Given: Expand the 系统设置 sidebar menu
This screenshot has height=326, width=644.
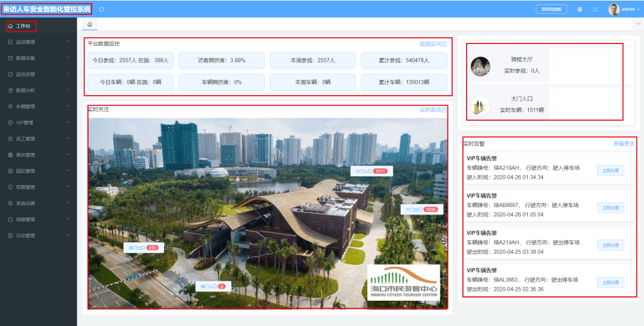Looking at the screenshot, I should point(38,203).
